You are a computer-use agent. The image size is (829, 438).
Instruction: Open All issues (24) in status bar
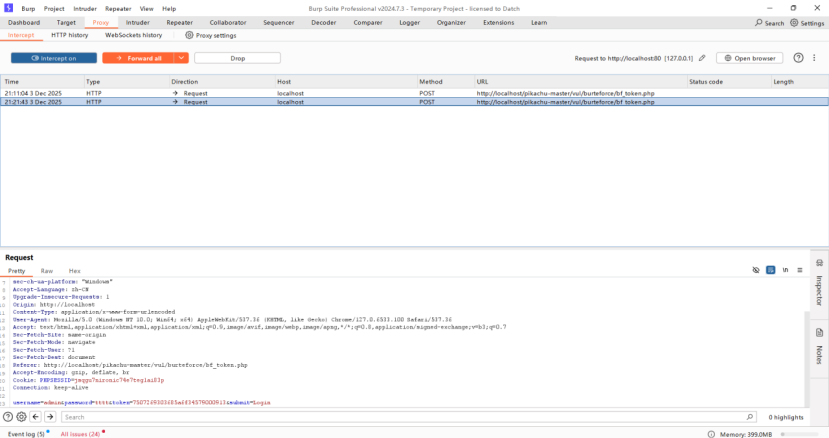pos(80,434)
